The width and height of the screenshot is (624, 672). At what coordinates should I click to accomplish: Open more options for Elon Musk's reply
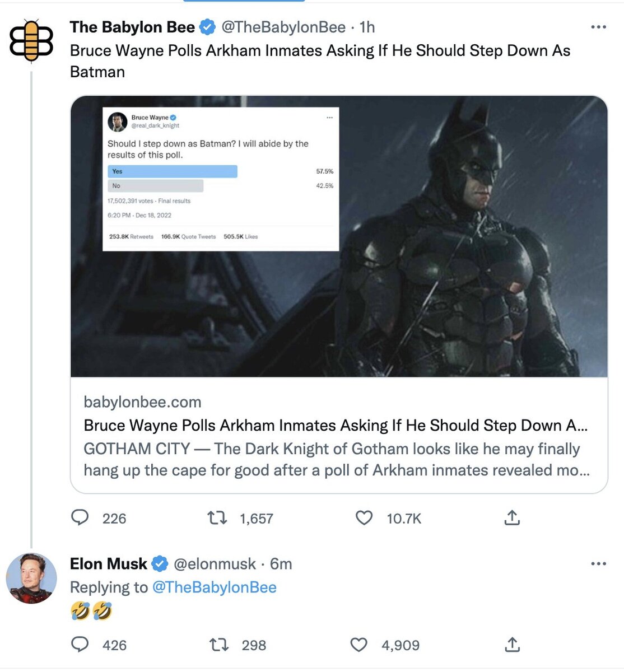click(x=598, y=563)
